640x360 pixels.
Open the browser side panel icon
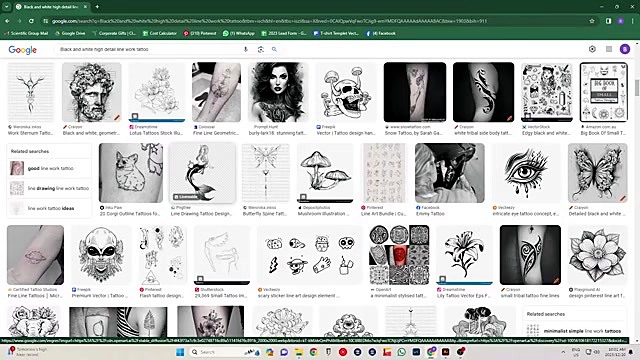(609, 21)
